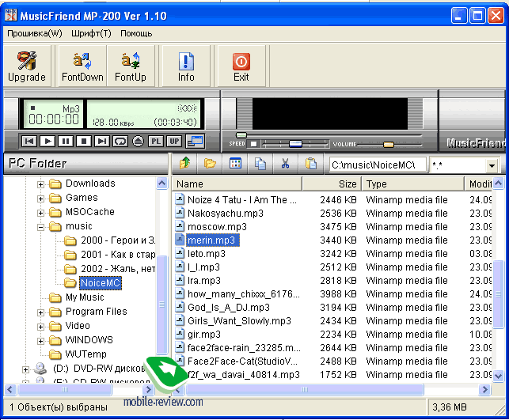The image size is (509, 420).
Task: Expand the Downloads folder
Action: coord(40,184)
